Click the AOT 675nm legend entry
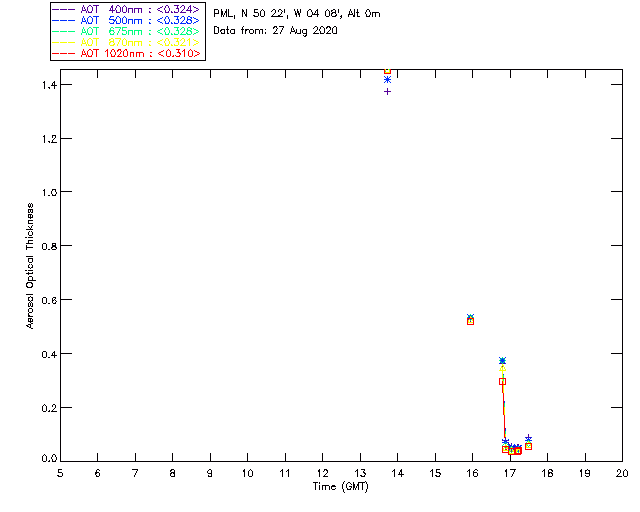Image resolution: width=640 pixels, height=512 pixels. click(x=126, y=31)
